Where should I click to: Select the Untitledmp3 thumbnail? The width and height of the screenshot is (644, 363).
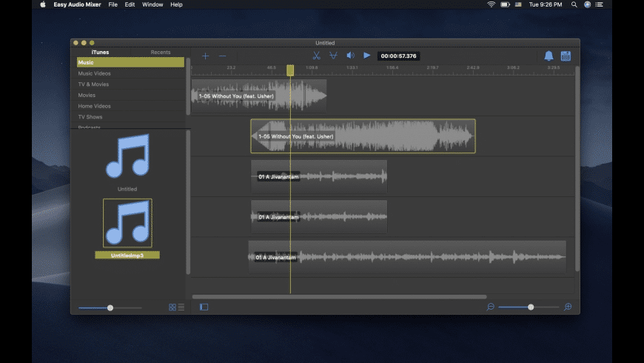[127, 223]
